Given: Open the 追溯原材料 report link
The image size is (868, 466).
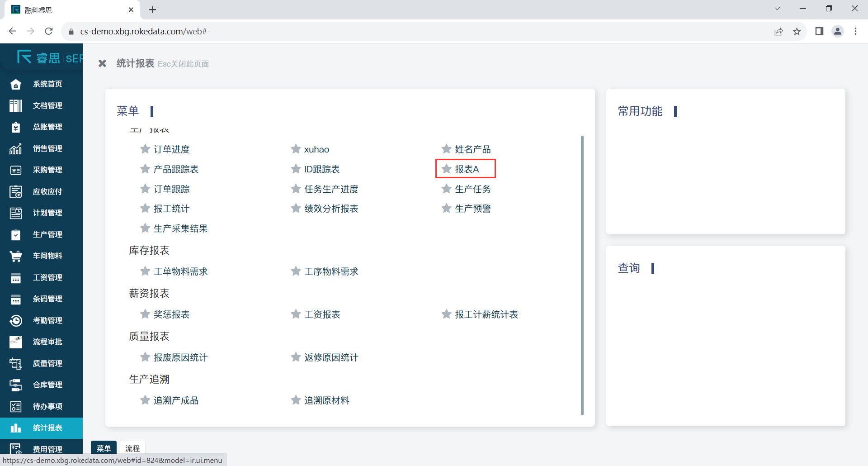Looking at the screenshot, I should 326,400.
